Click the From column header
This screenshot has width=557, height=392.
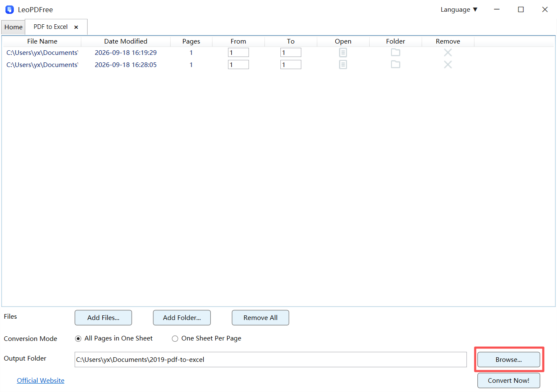coord(238,41)
